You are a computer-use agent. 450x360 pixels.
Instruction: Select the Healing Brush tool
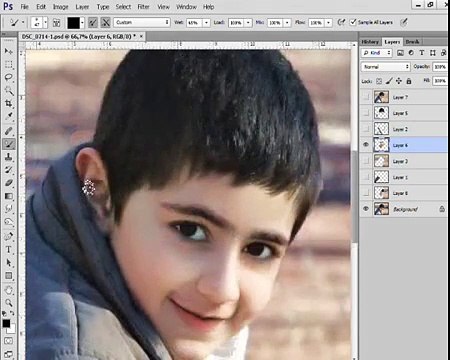pos(9,131)
